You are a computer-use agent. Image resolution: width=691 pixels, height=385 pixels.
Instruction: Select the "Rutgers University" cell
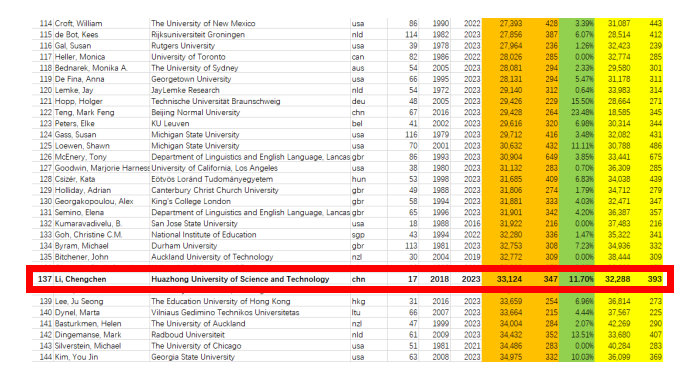pyautogui.click(x=183, y=46)
